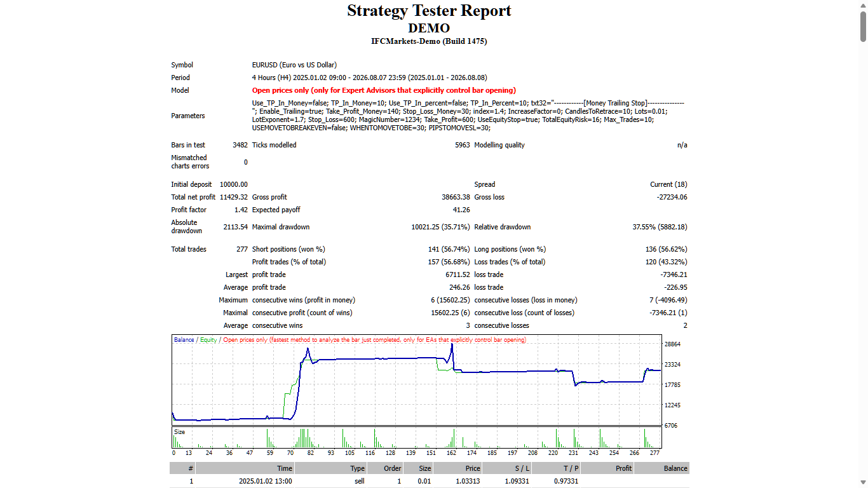The width and height of the screenshot is (868, 488).
Task: Click the "Loss trades (% of total)" label
Action: tap(510, 262)
